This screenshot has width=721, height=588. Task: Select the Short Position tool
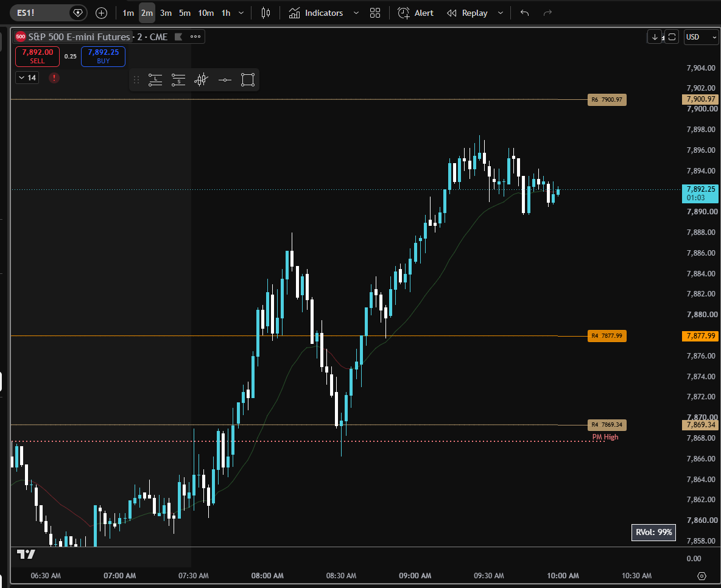click(178, 80)
